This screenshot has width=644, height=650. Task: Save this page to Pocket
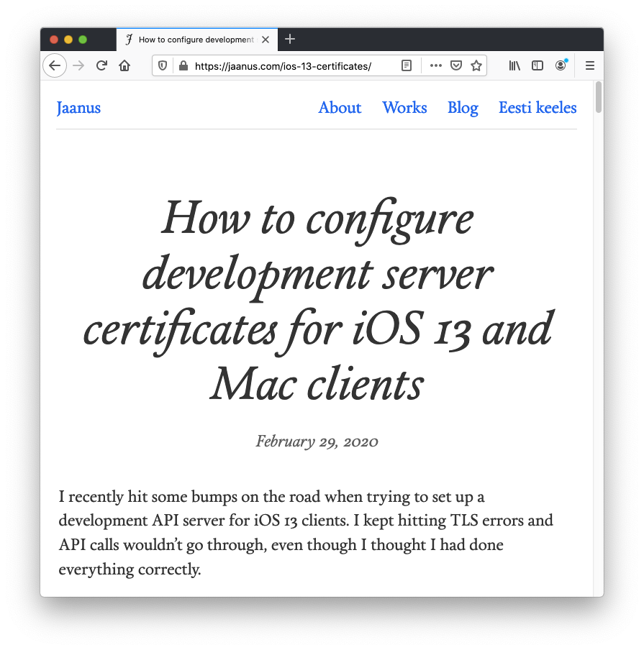tap(455, 65)
